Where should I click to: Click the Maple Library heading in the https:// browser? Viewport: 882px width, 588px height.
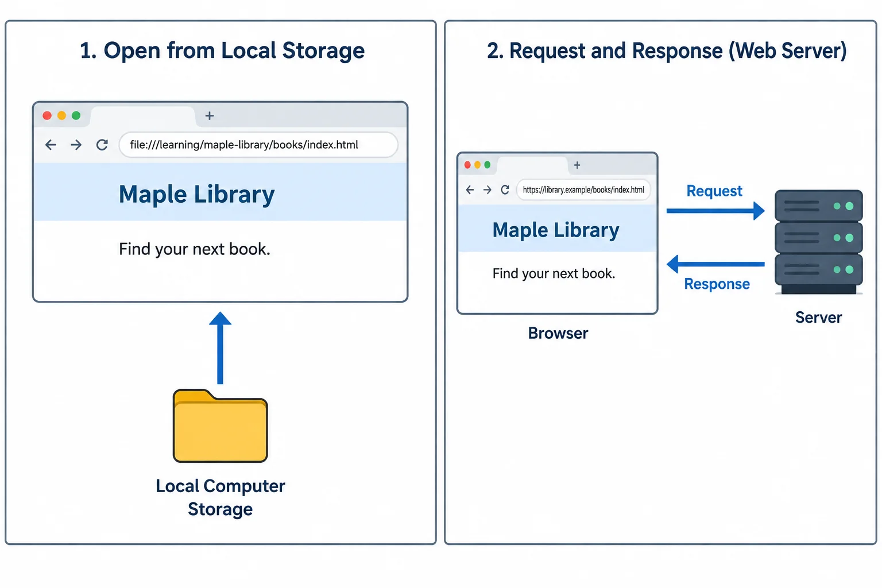[556, 230]
